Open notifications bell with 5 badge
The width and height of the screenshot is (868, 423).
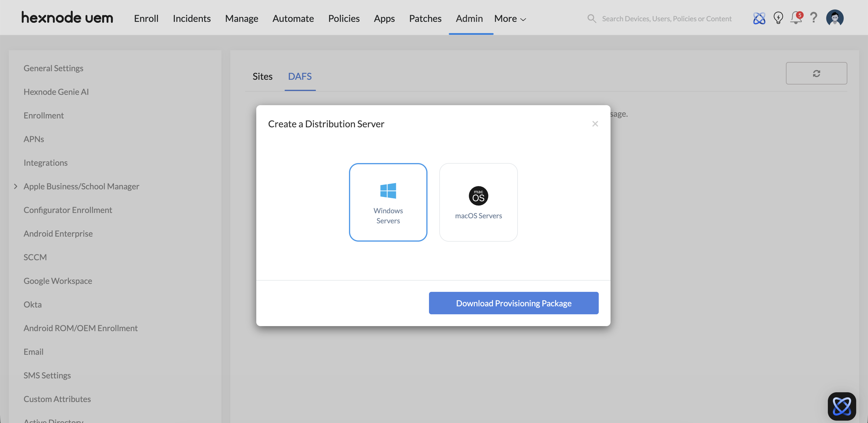[796, 18]
